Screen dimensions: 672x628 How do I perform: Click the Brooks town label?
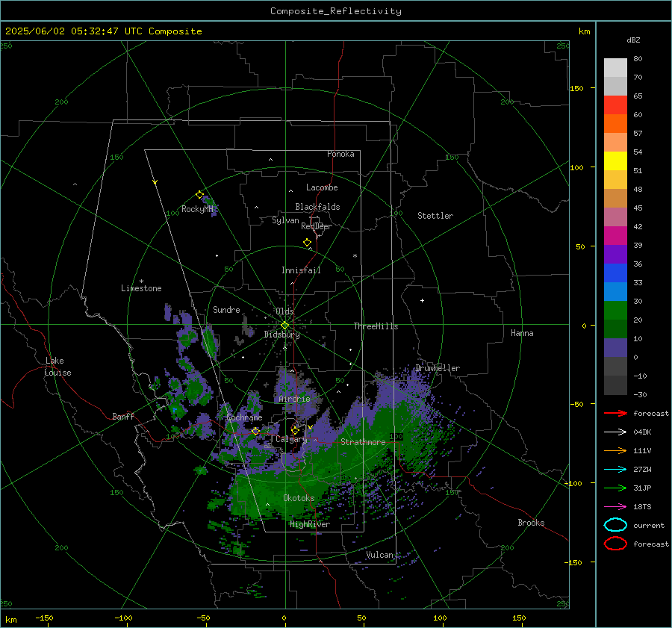[531, 523]
